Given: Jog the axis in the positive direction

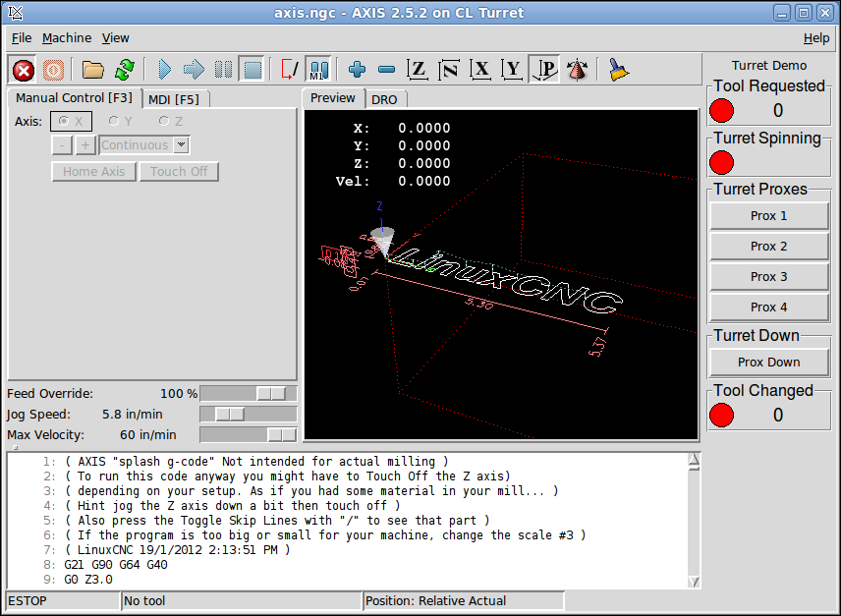Looking at the screenshot, I should (85, 144).
